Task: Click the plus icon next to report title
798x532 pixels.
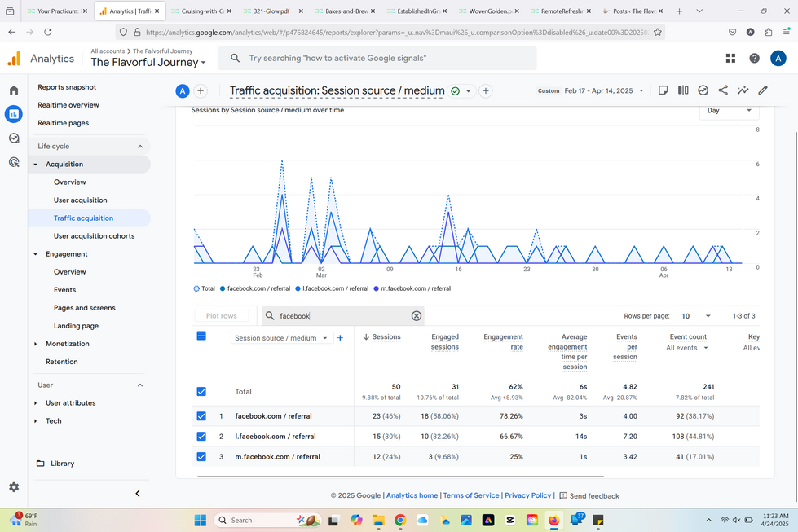Action: (486, 91)
